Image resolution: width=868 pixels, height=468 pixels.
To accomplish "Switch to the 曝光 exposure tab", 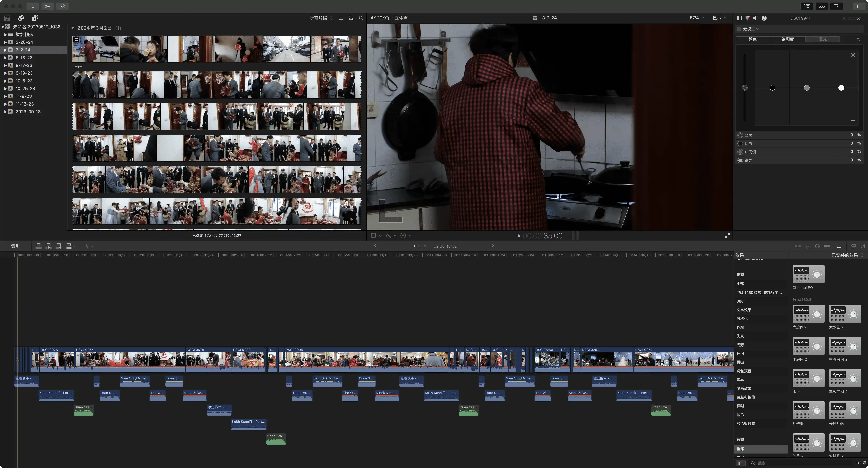I will 823,39.
